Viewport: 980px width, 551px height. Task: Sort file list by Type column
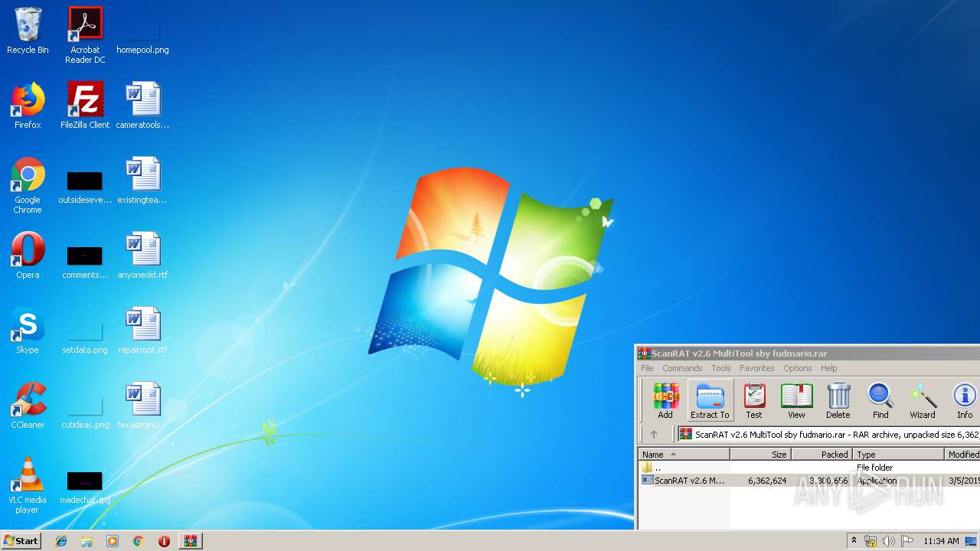pos(899,454)
